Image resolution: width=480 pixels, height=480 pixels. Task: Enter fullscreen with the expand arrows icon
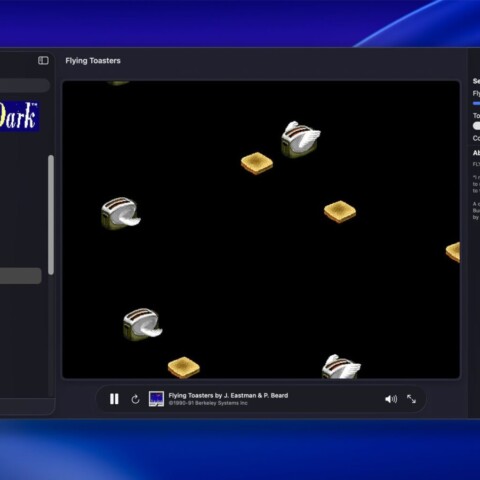point(411,399)
